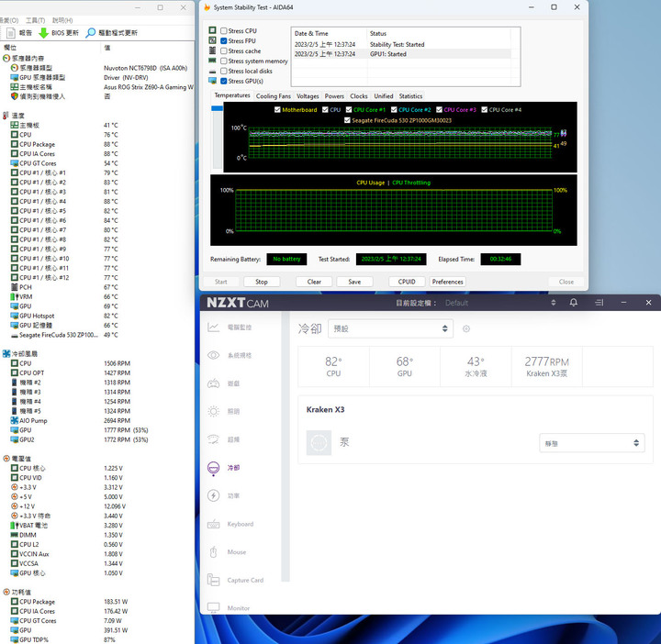661x644 pixels.
Task: Uncheck Stress FPU checkbox
Action: pyautogui.click(x=224, y=41)
